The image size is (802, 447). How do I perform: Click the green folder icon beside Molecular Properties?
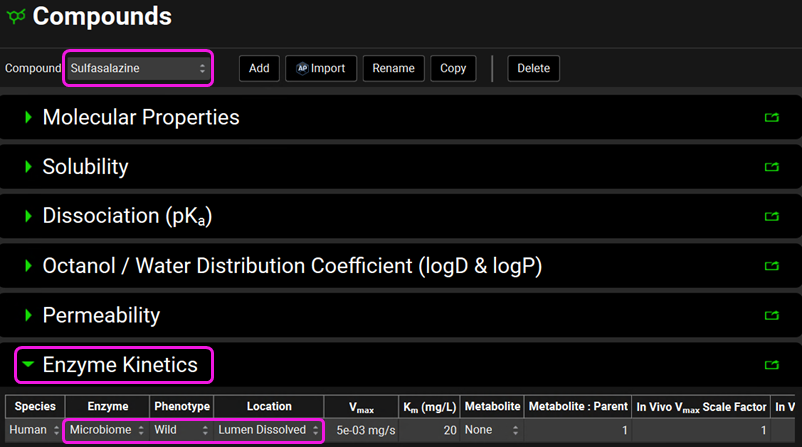[x=771, y=118]
